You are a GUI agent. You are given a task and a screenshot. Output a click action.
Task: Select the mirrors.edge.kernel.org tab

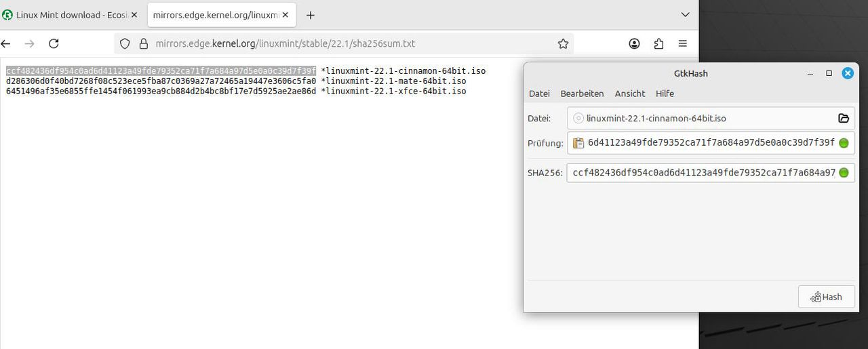coord(222,15)
